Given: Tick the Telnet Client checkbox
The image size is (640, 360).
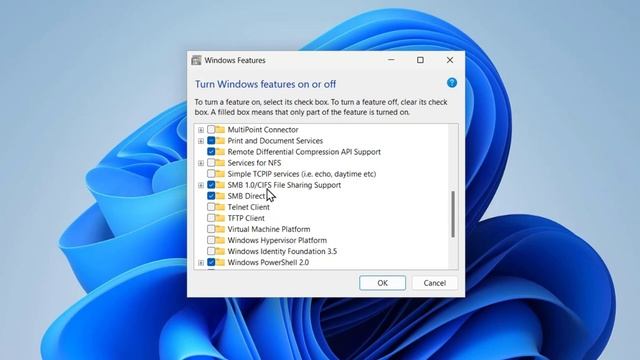Looking at the screenshot, I should 211,207.
